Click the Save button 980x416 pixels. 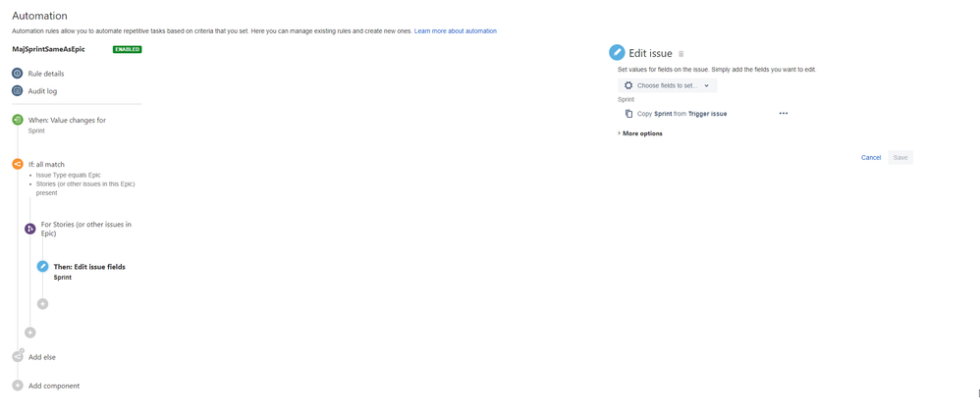(900, 157)
